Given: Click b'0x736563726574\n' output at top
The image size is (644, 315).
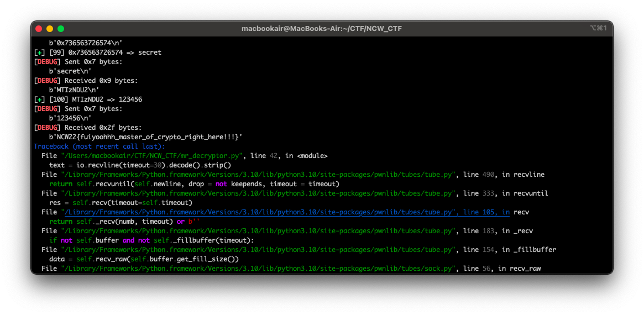Looking at the screenshot, I should pos(86,43).
